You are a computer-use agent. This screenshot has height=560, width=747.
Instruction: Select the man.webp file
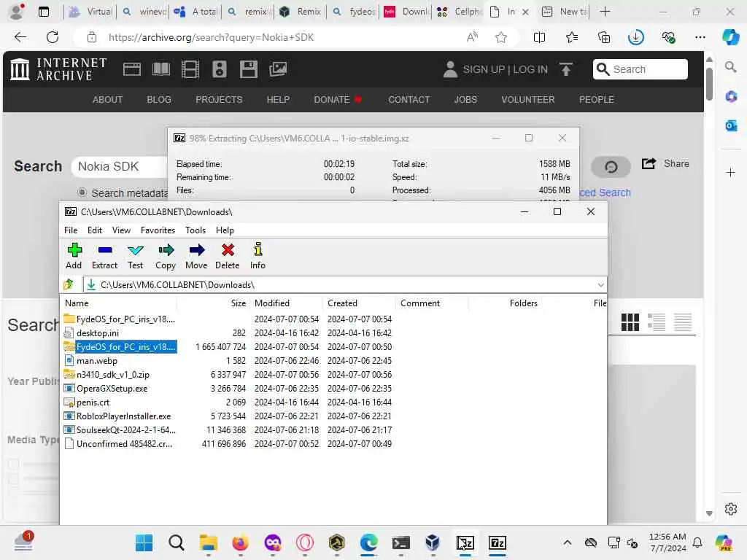[x=97, y=361]
